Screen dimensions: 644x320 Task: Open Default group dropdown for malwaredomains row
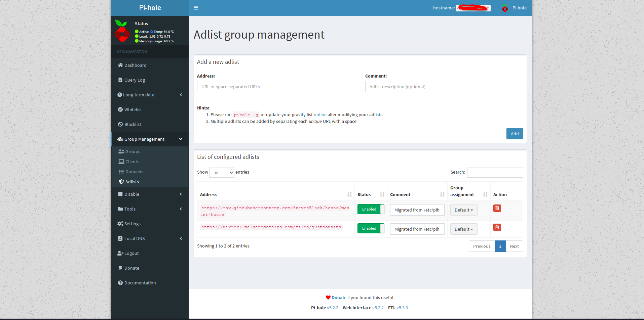[x=464, y=229]
